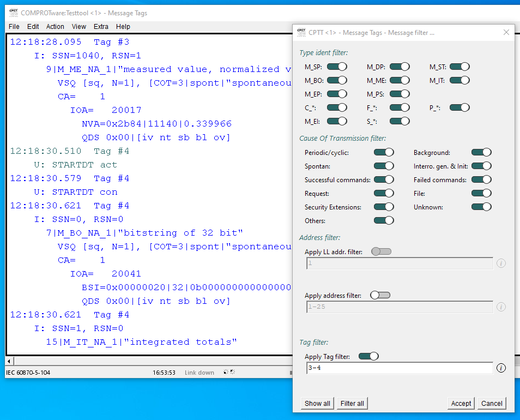Viewport: 520px width, 420px height.
Task: Open the Extra menu
Action: pyautogui.click(x=101, y=27)
